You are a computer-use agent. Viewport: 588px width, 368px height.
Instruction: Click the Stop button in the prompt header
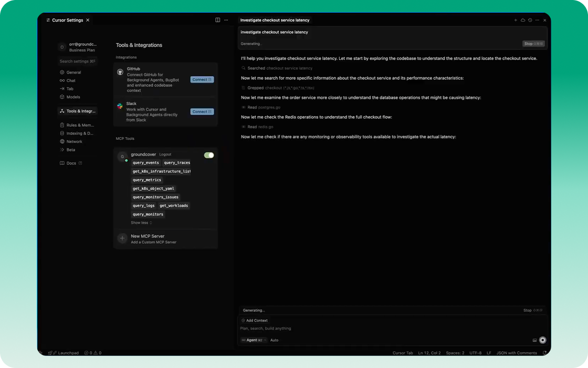tap(533, 44)
